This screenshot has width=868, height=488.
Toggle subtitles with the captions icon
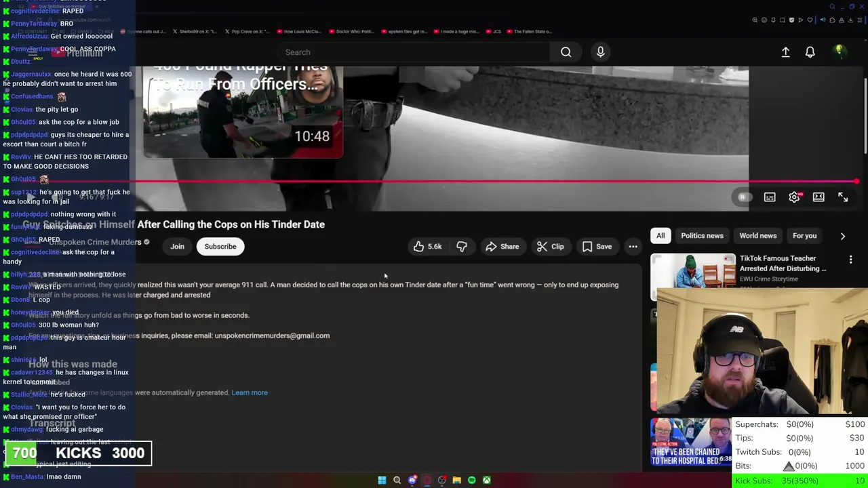click(770, 197)
